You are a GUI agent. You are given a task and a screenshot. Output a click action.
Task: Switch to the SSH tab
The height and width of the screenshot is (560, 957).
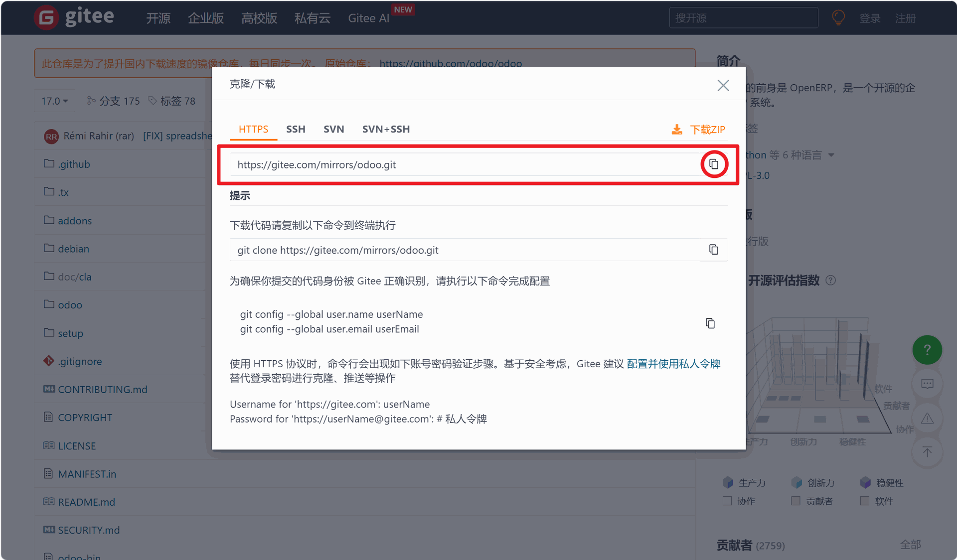[x=296, y=129]
